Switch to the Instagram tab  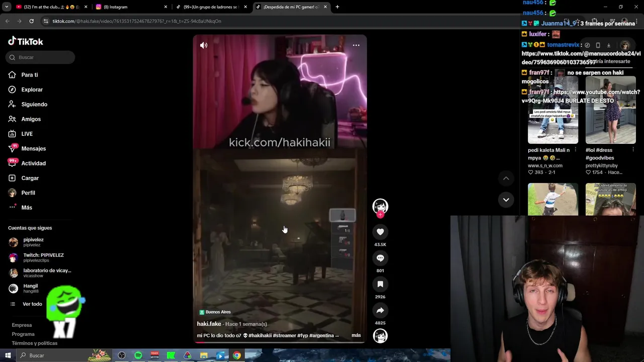click(x=131, y=7)
